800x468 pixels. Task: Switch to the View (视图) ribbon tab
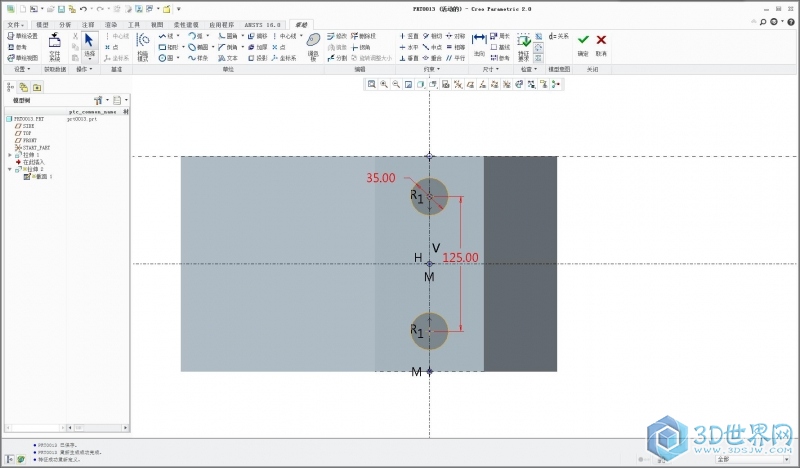coord(157,24)
